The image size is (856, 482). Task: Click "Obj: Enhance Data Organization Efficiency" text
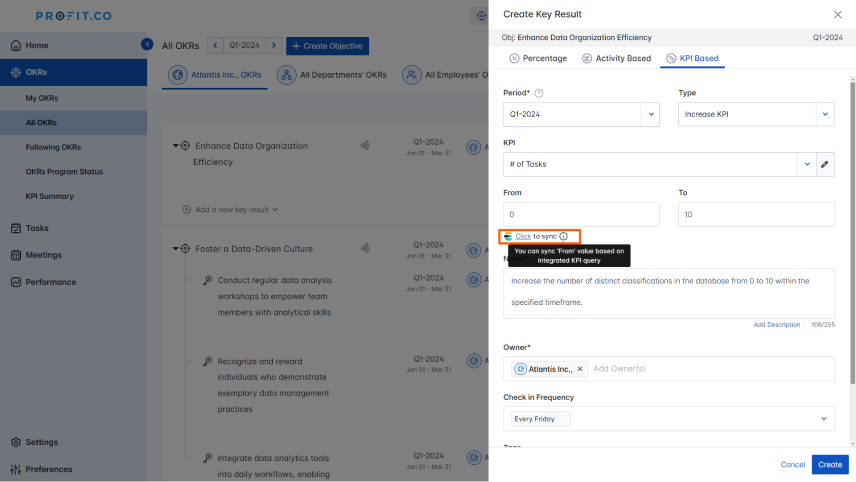point(576,38)
